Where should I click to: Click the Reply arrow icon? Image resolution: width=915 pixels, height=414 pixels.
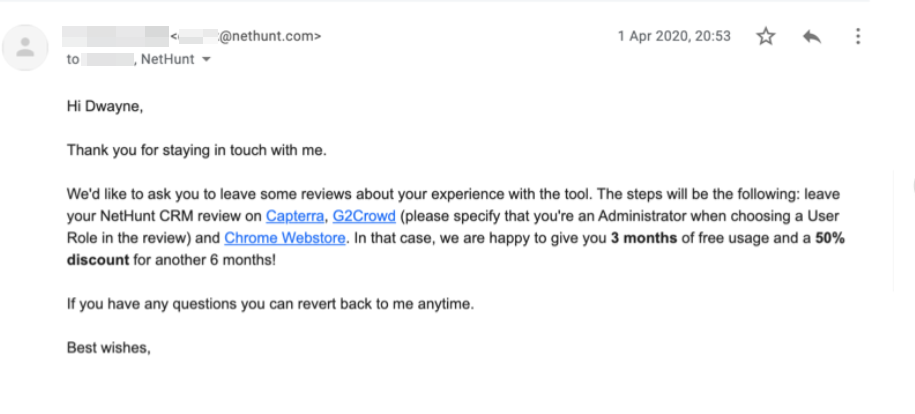tap(812, 36)
